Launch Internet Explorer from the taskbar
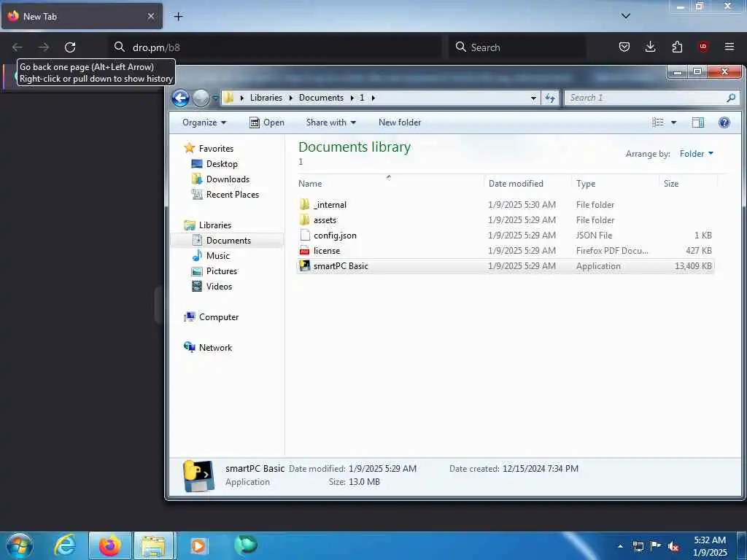Viewport: 747px width, 560px height. (x=65, y=545)
